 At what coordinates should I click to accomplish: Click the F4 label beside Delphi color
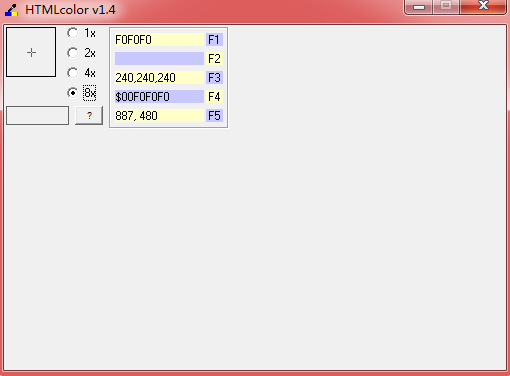coord(214,97)
